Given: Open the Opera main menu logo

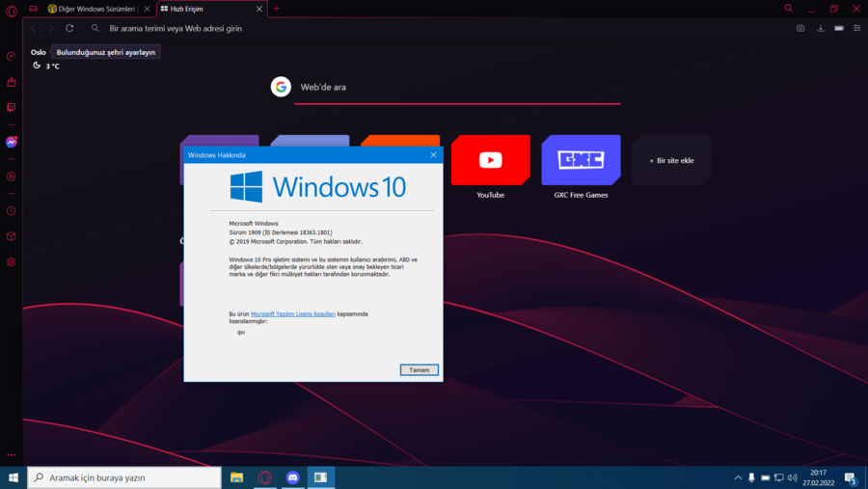Looking at the screenshot, I should [11, 9].
